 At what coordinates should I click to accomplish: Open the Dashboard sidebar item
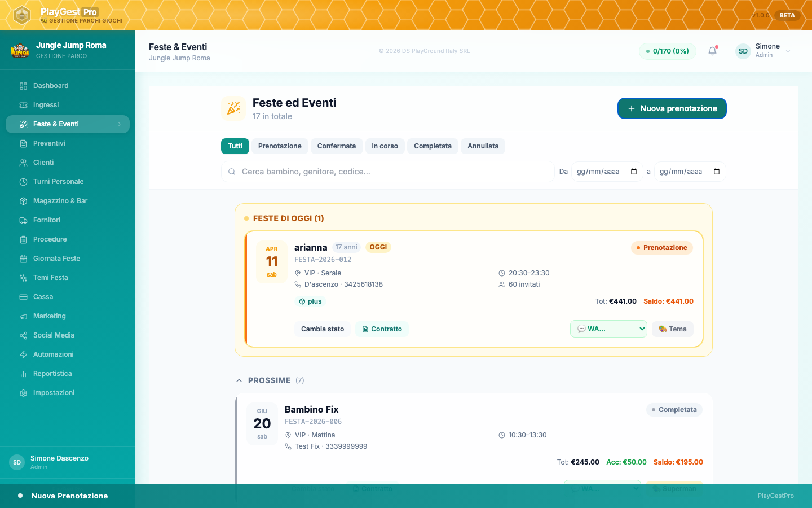click(51, 86)
